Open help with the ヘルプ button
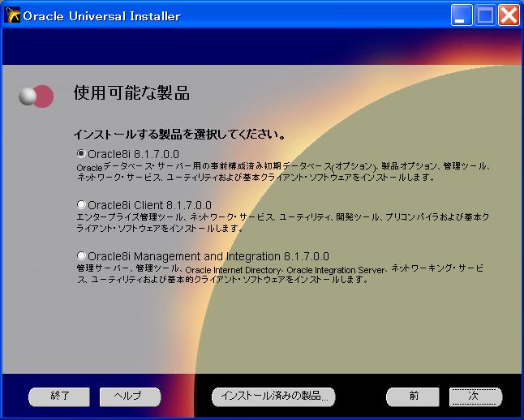 (130, 396)
